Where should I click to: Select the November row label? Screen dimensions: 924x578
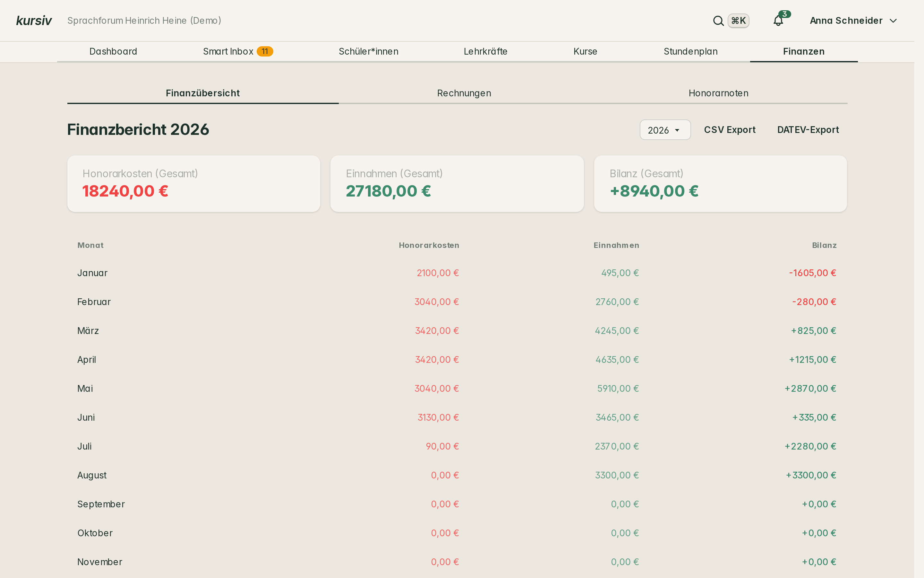[100, 562]
